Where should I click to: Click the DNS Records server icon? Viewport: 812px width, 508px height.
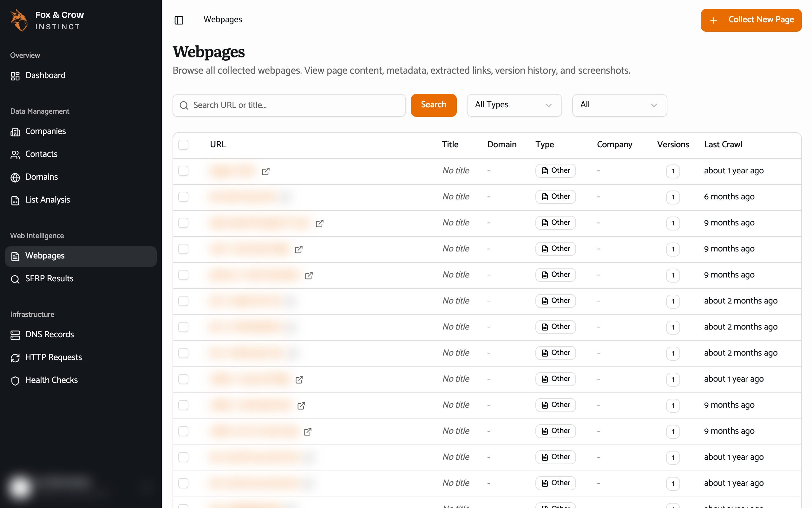pos(15,335)
